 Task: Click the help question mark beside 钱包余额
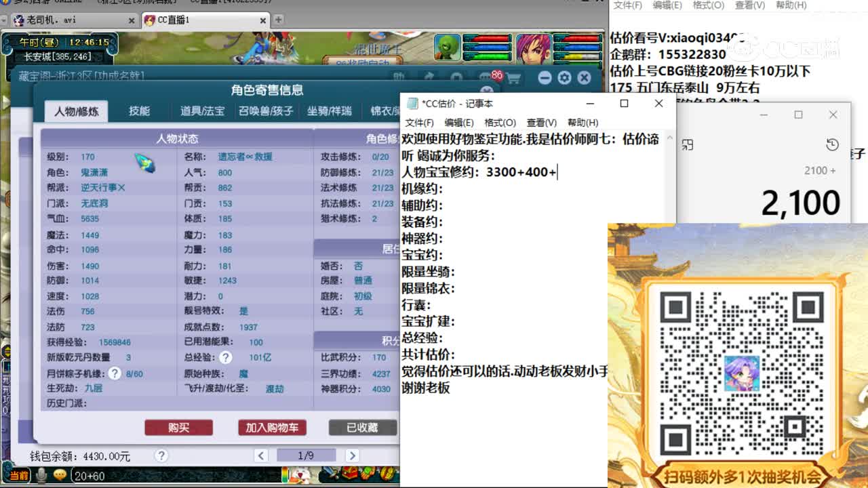coord(161,456)
